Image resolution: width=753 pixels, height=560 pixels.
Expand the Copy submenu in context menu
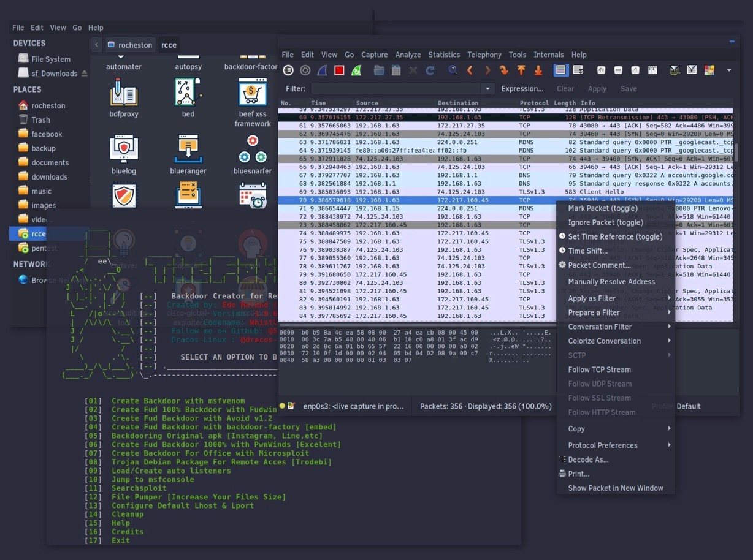(x=616, y=429)
